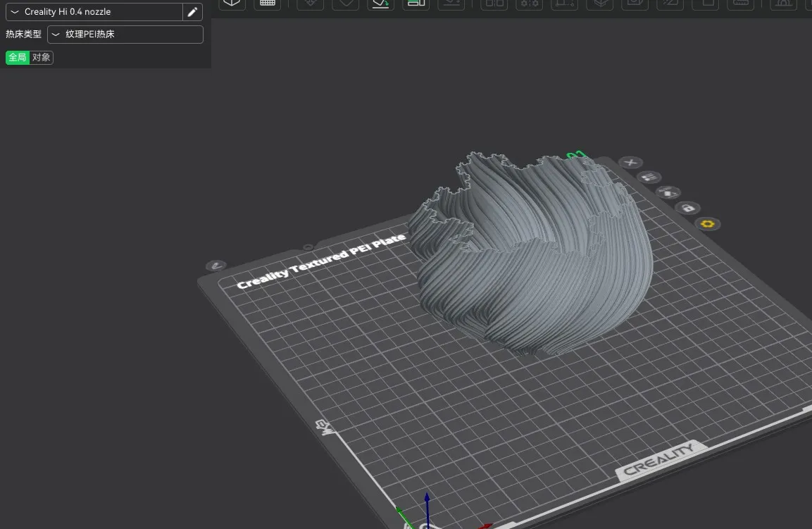Click the plate's arrange objects list icon
This screenshot has width=812, height=529.
(649, 178)
